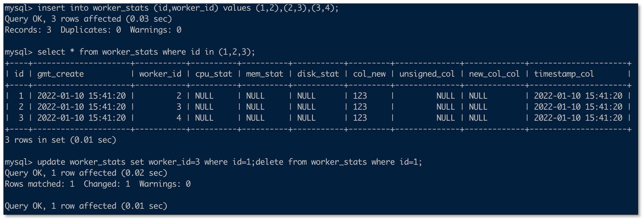This screenshot has height=220, width=644.
Task: Click the worker_id column header
Action: pyautogui.click(x=160, y=74)
